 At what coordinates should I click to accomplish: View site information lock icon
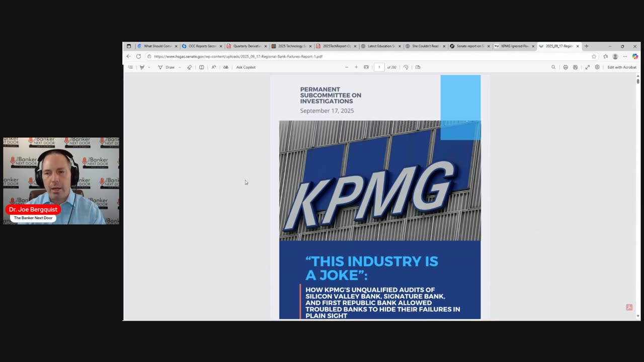pos(149,56)
